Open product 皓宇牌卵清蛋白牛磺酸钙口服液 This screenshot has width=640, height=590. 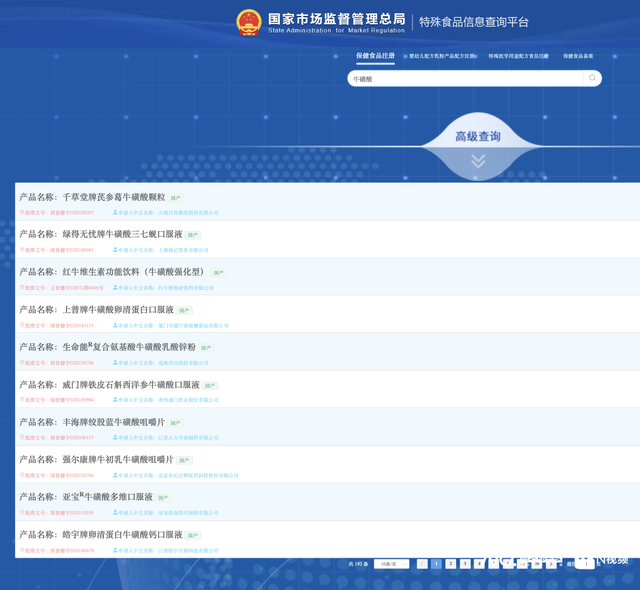(x=122, y=535)
